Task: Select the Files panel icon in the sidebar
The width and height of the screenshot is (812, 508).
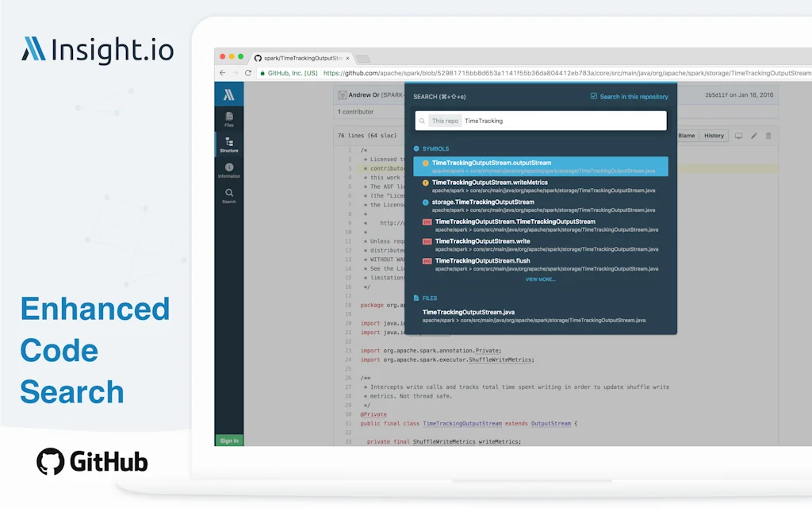Action: pos(228,116)
